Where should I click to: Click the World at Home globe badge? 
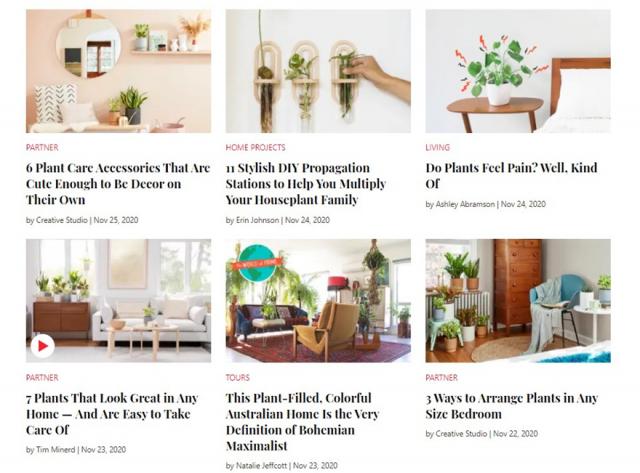click(x=257, y=263)
